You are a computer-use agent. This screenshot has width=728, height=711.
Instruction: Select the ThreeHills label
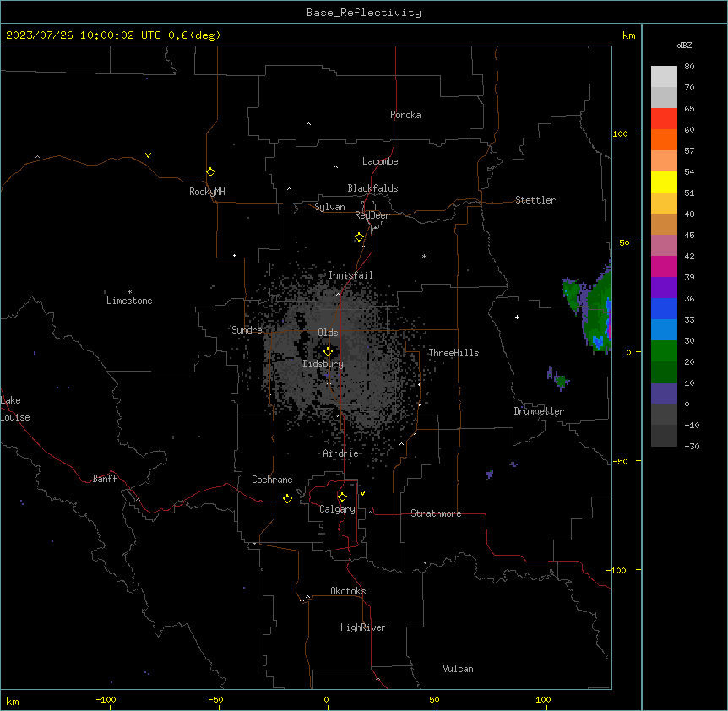[x=454, y=353]
